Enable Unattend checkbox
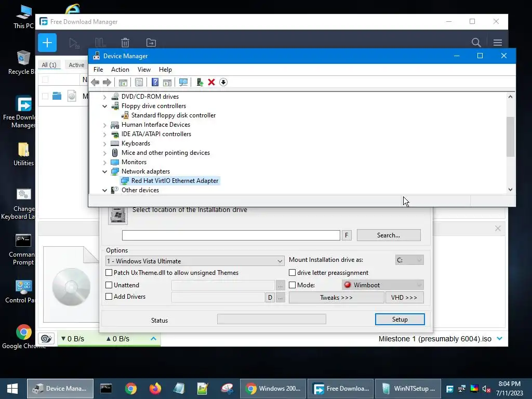This screenshot has height=399, width=532. (109, 285)
